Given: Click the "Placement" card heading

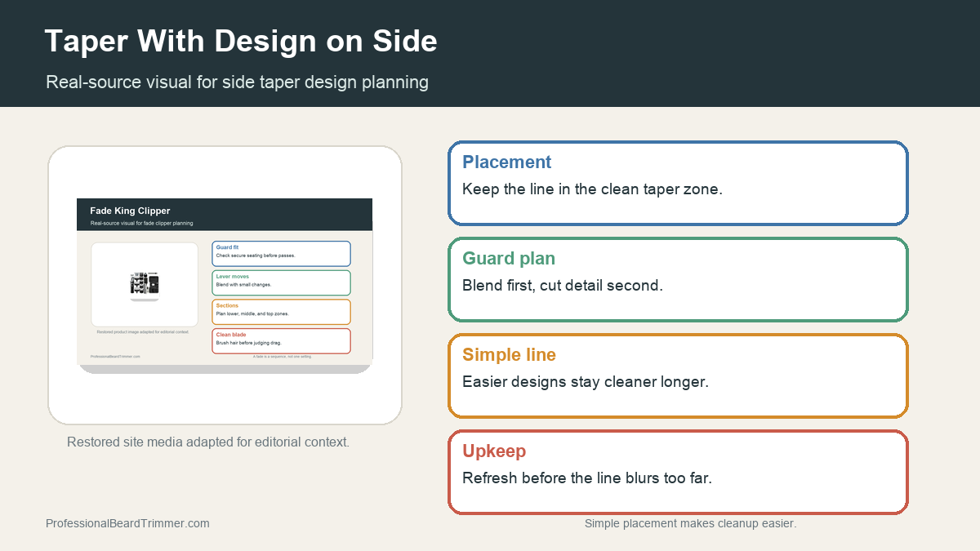Looking at the screenshot, I should tap(506, 162).
